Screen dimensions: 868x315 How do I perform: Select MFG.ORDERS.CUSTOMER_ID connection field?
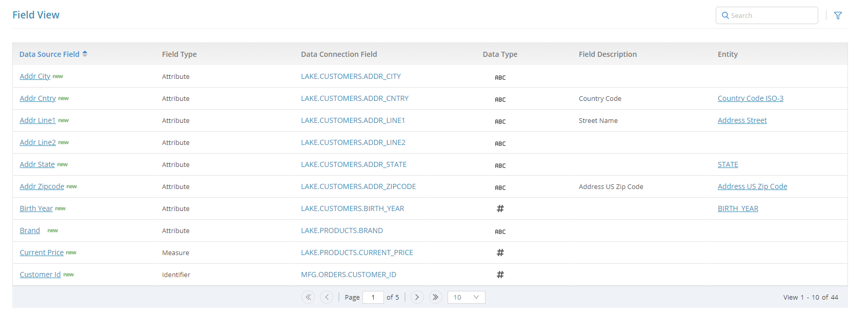coord(349,275)
